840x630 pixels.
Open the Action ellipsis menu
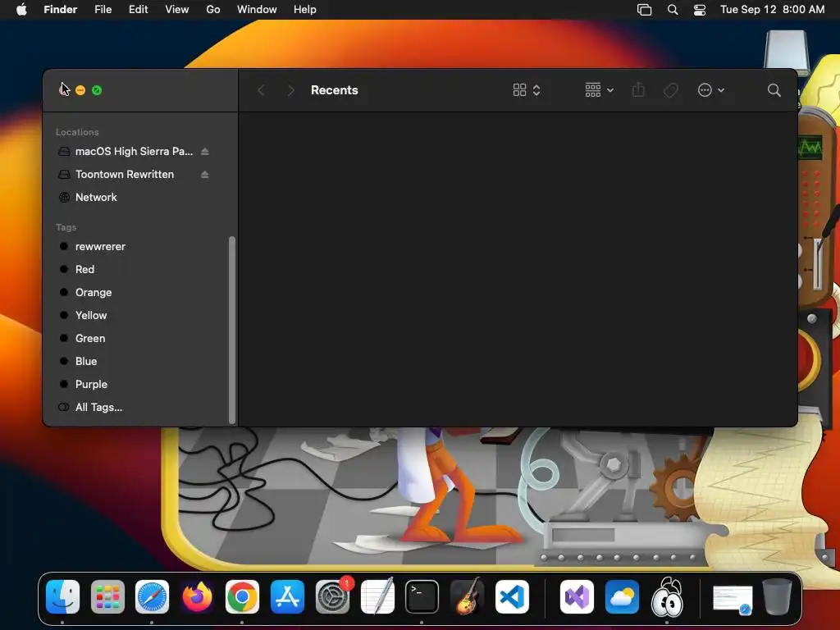(x=711, y=90)
